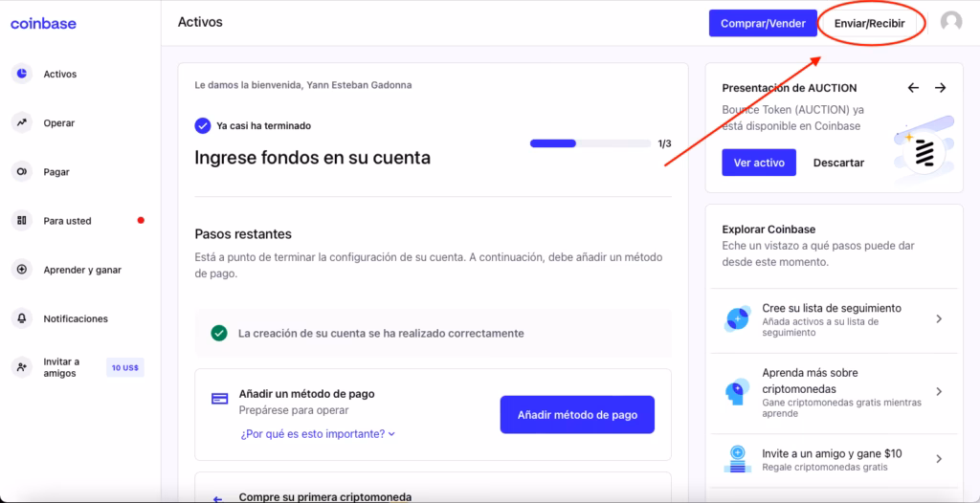This screenshot has width=980, height=503.
Task: Click Compre su primera criptomoneda row
Action: pos(434,488)
